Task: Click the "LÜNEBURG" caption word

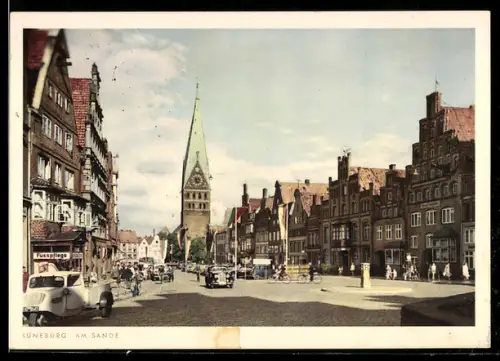Action: coord(45,336)
